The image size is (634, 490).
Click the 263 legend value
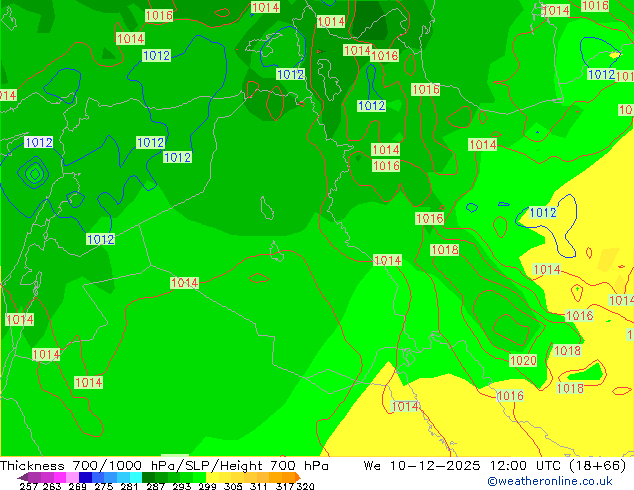point(52,486)
